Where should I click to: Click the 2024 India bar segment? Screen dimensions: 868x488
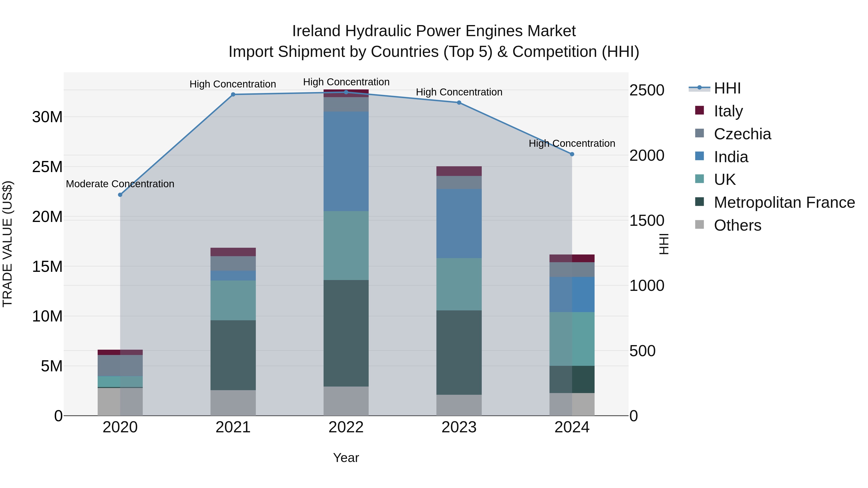tap(572, 295)
